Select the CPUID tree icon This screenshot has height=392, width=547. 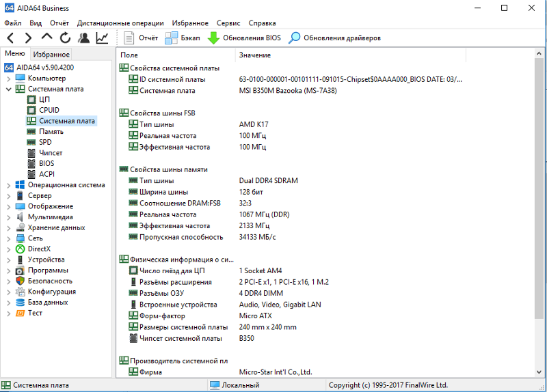coord(31,110)
